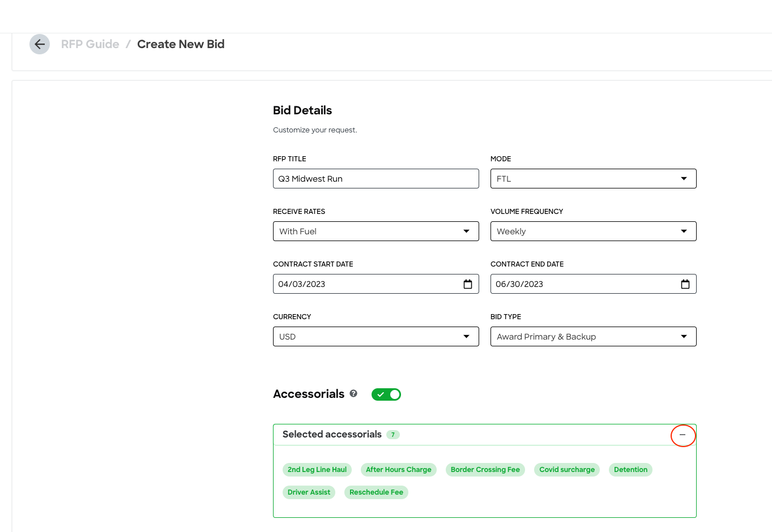
Task: Open the contract start date calendar
Action: [468, 284]
